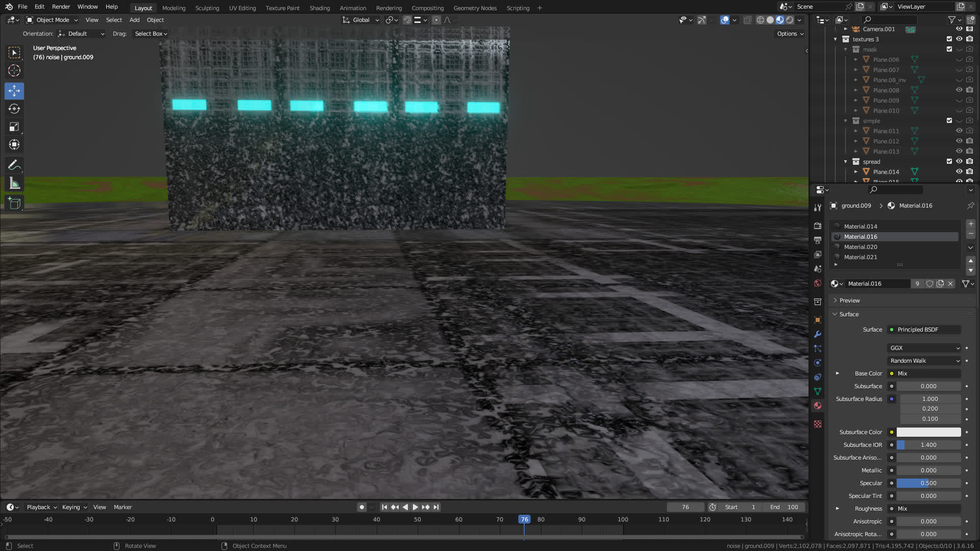
Task: Select the Rotate tool in the toolbar
Action: [x=14, y=109]
